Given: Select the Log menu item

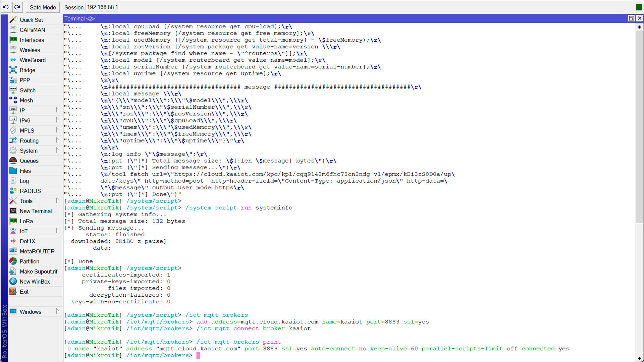Looking at the screenshot, I should point(24,181).
